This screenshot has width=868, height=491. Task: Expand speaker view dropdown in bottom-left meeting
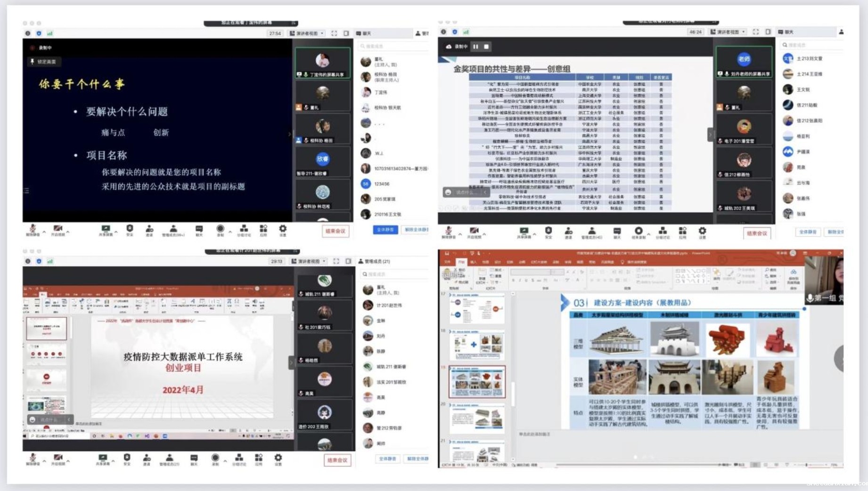309,261
